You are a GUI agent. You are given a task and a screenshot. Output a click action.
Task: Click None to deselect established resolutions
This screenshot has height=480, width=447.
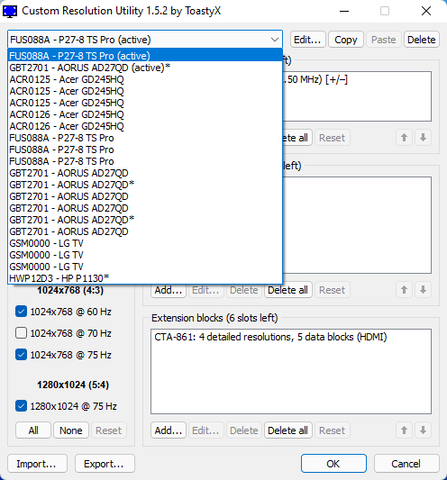pyautogui.click(x=71, y=430)
